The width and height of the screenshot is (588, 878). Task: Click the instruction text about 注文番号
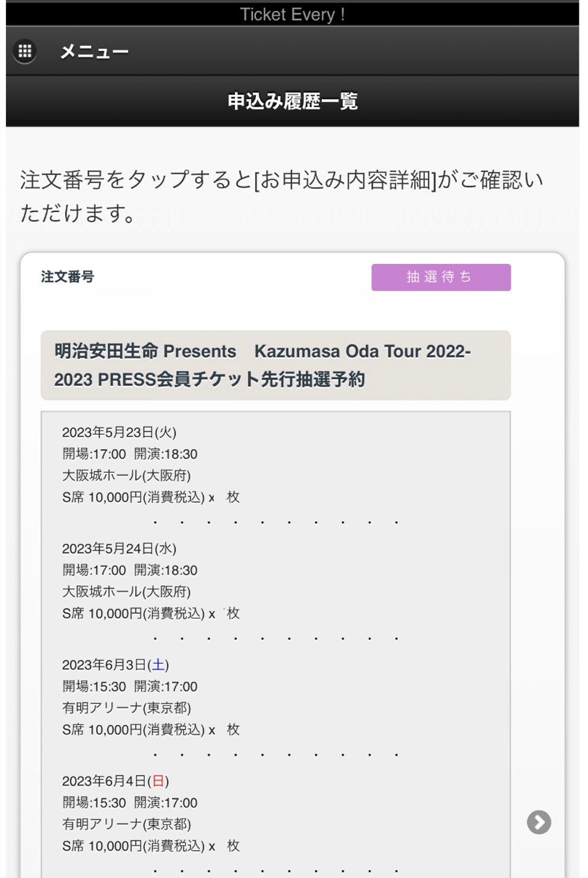click(x=283, y=196)
